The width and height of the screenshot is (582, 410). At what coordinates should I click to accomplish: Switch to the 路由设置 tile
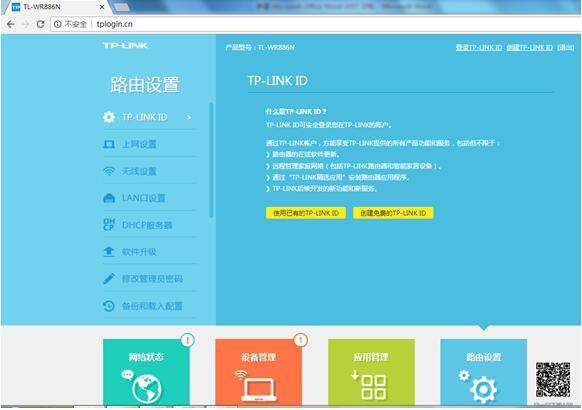click(484, 372)
